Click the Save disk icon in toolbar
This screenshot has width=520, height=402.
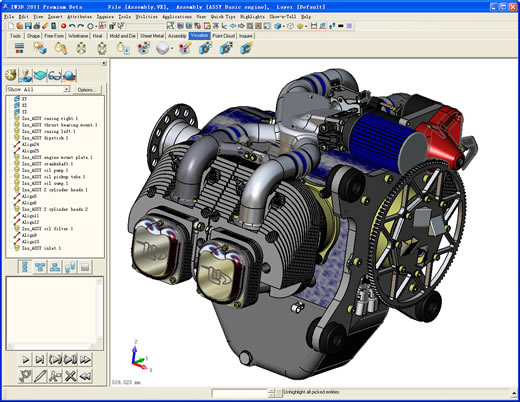[28, 26]
